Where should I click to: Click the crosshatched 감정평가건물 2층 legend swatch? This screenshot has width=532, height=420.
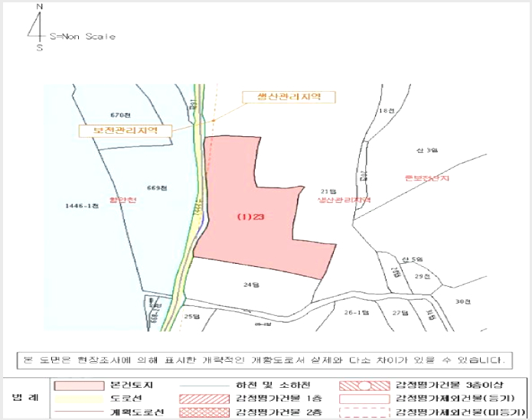(x=204, y=412)
